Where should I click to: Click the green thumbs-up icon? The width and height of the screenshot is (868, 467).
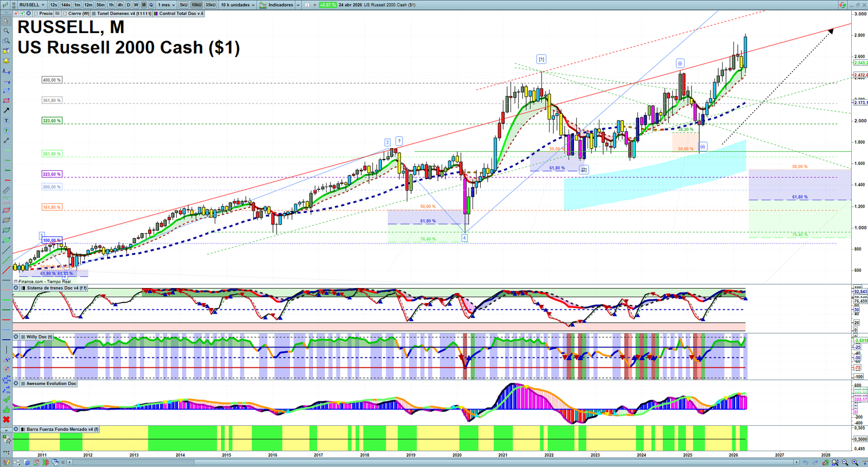[x=6, y=410]
